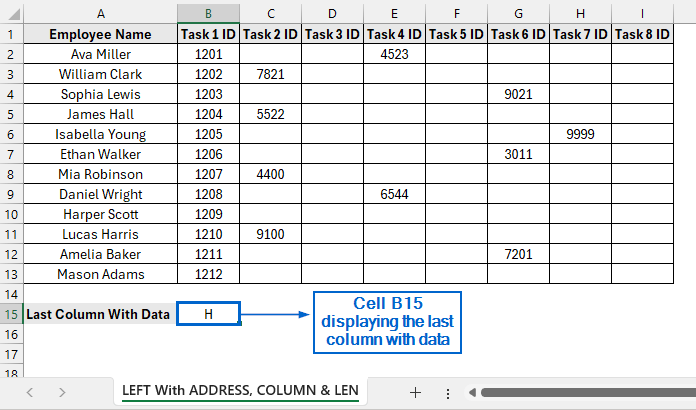Click cell containing 5522
The image size is (696, 410).
[271, 114]
